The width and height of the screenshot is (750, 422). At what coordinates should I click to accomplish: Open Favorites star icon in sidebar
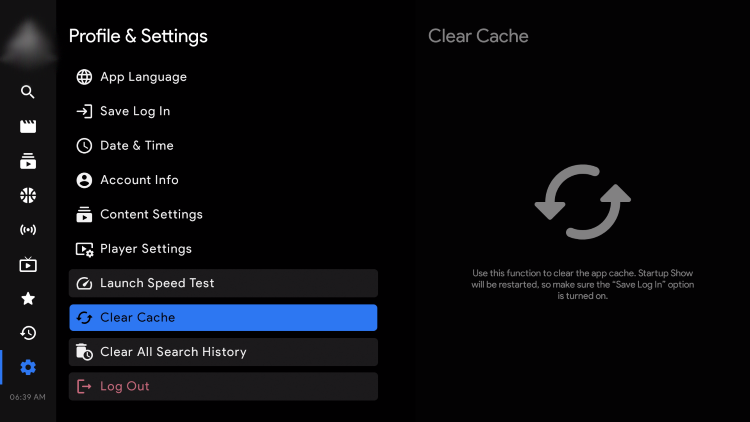pos(28,298)
